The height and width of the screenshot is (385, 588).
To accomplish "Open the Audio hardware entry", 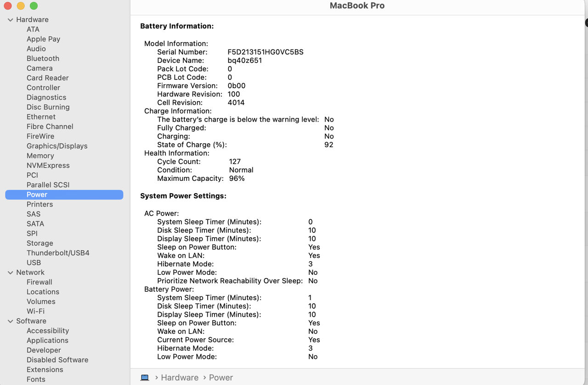I will (x=36, y=49).
